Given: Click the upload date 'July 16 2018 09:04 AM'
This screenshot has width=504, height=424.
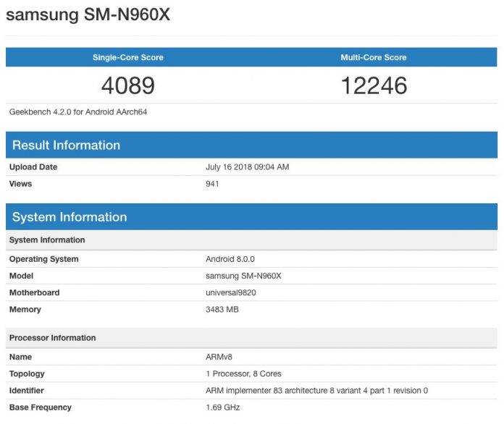Looking at the screenshot, I should point(247,167).
